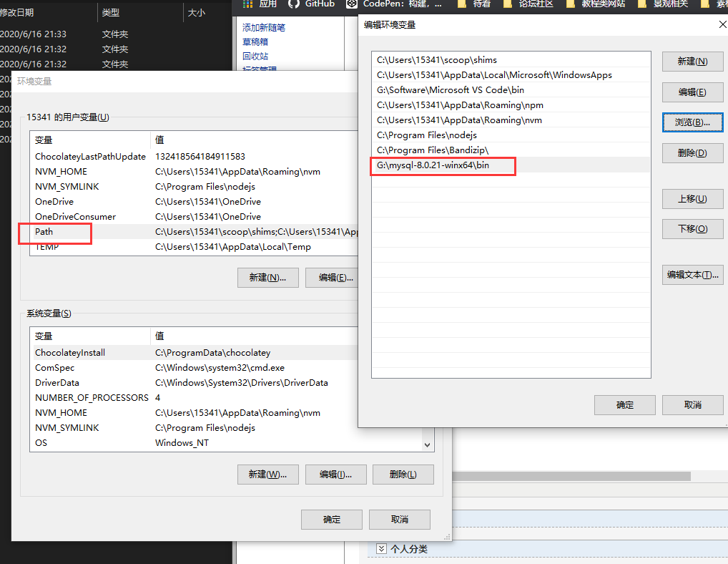The height and width of the screenshot is (564, 728).
Task: Select the C:\Program Files\nodejs path entry
Action: click(x=511, y=135)
